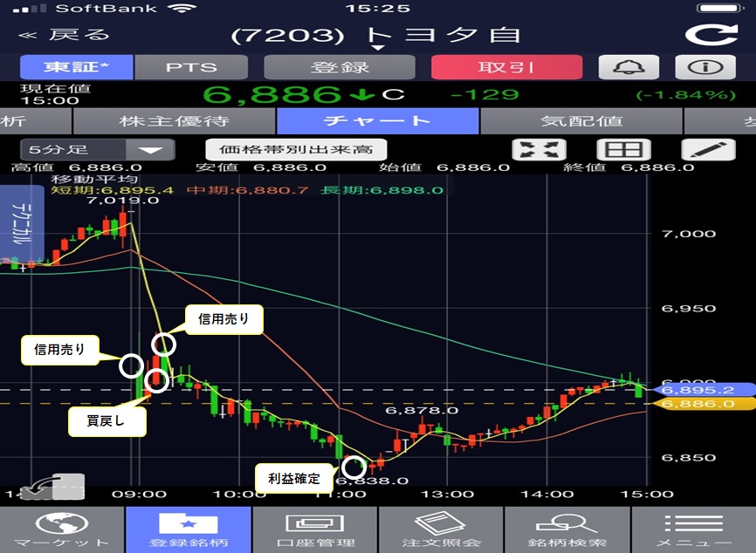Viewport: 756px width, 553px height.
Task: Tap the 移動平均 label
Action: pos(94,181)
